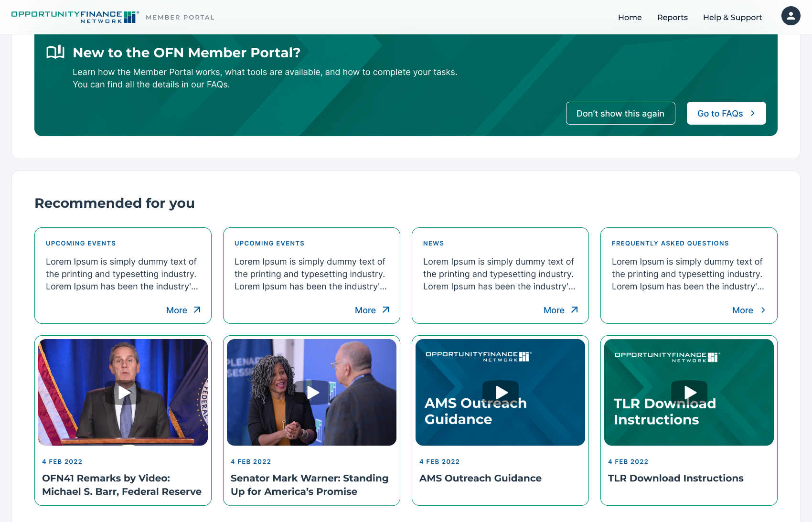Click the FREQUENTLY ASKED QUESTIONS category label

click(670, 243)
